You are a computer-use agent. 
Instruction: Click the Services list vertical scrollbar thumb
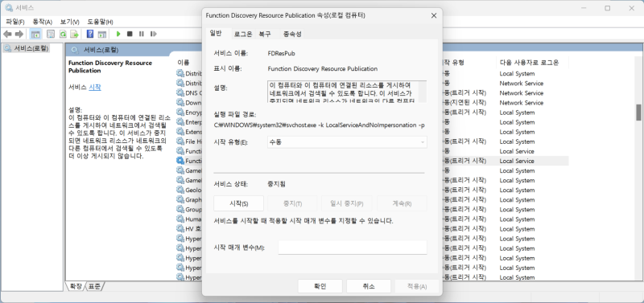pos(638,112)
